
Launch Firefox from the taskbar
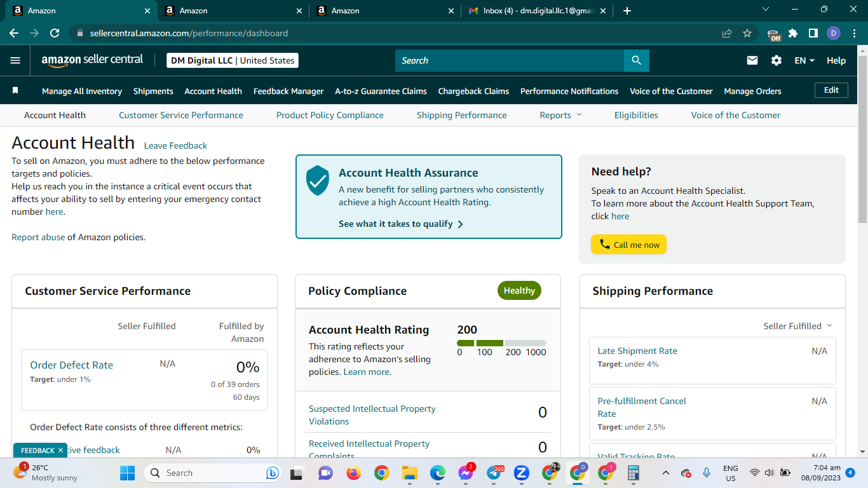tap(353, 473)
